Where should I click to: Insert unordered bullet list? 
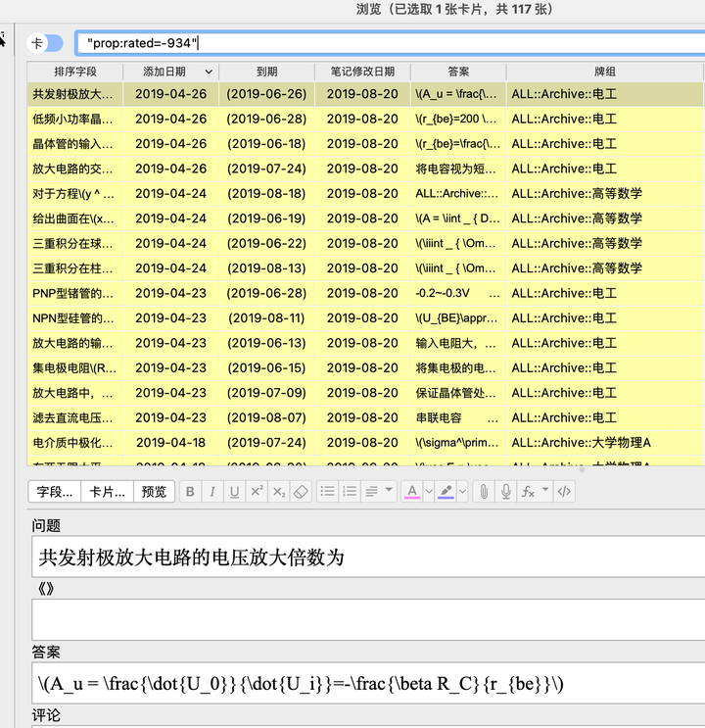(x=328, y=491)
